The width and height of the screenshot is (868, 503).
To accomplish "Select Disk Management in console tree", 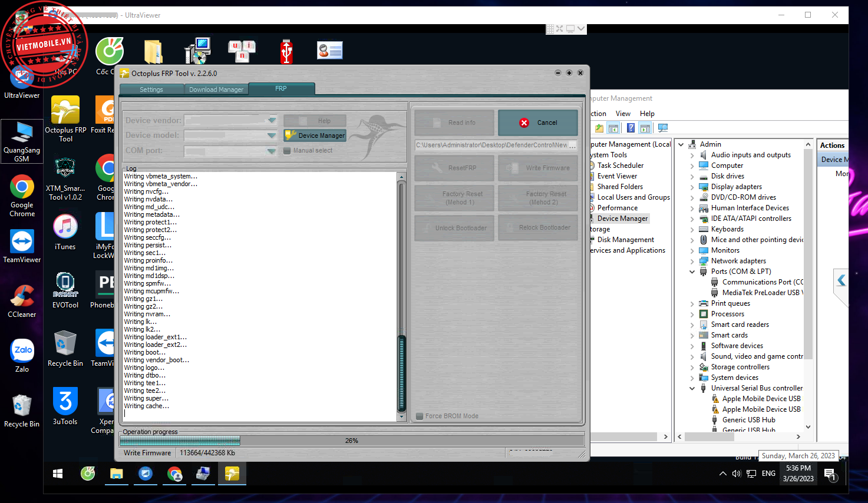I will [x=625, y=240].
